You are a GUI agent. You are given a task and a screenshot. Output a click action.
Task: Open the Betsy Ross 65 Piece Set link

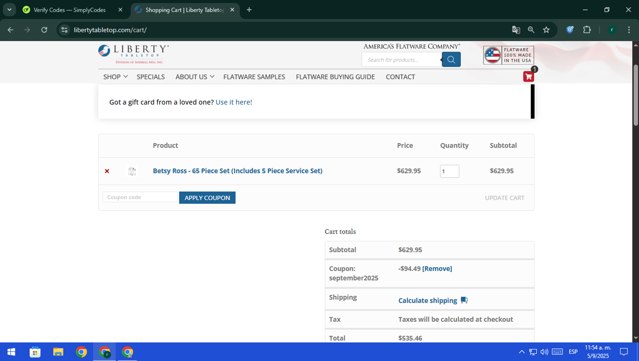coord(238,171)
